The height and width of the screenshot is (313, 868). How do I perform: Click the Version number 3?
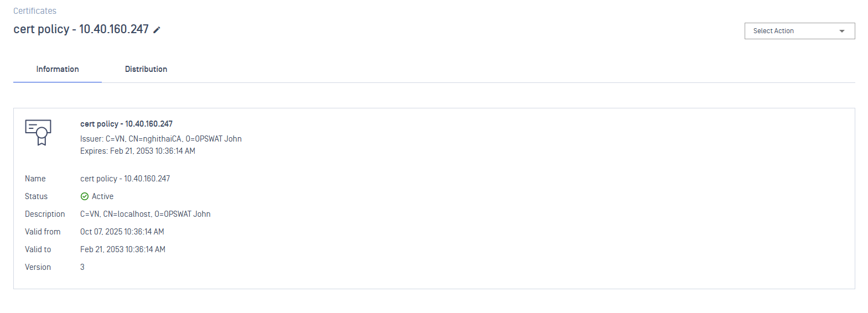coord(82,267)
